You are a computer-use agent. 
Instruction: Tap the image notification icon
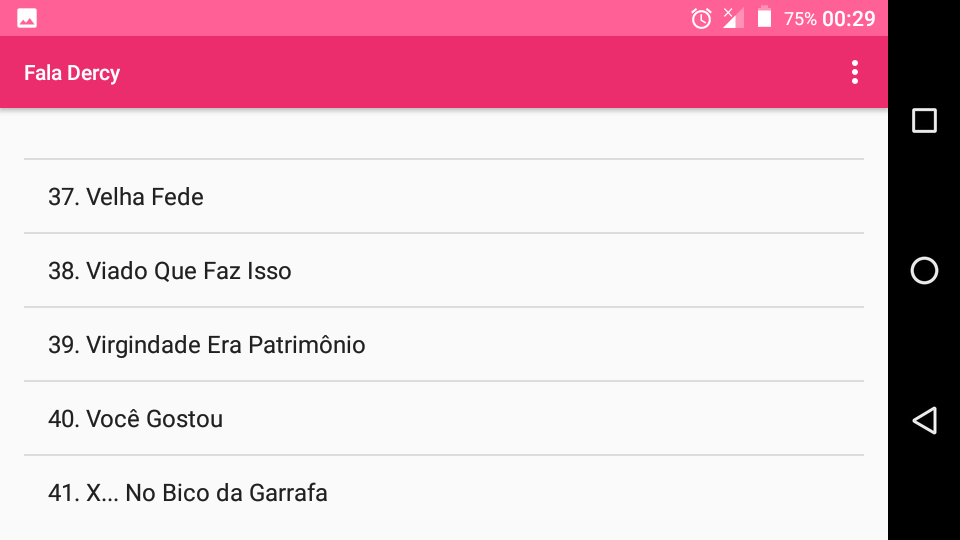[x=27, y=18]
